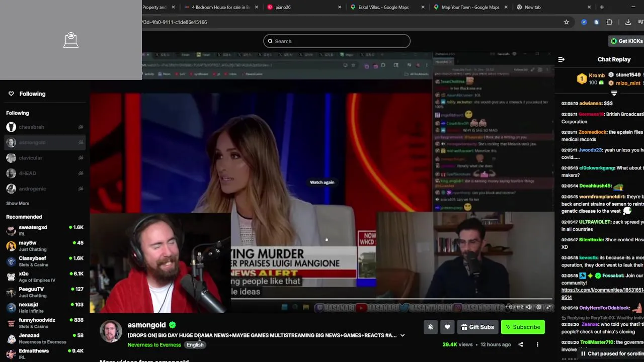This screenshot has width=644, height=362.
Task: Toggle notification bell for asmongold
Action: pyautogui.click(x=430, y=327)
